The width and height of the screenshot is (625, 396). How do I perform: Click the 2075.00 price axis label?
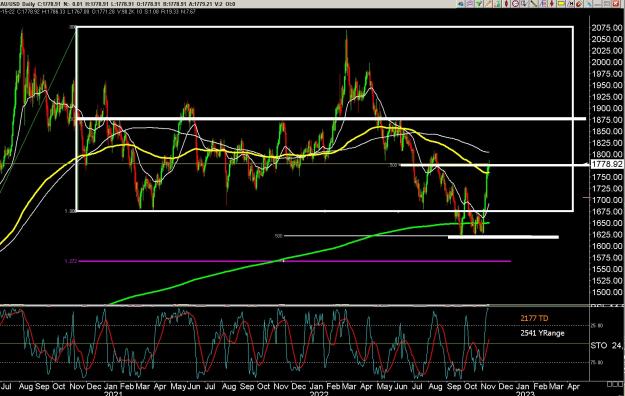pyautogui.click(x=607, y=28)
